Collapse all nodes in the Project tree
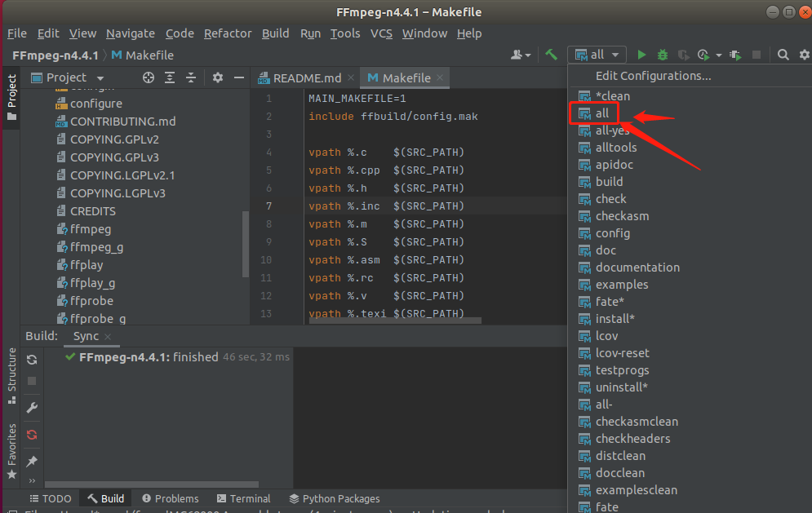The width and height of the screenshot is (812, 513). (191, 77)
